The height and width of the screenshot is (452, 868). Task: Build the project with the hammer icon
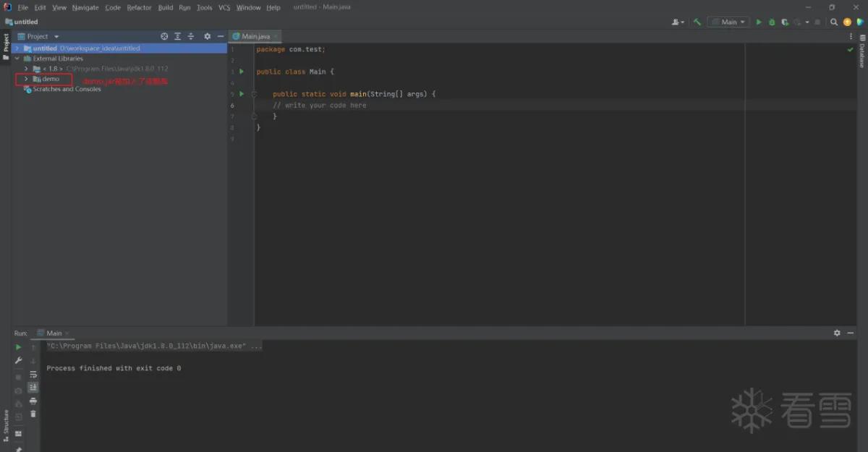(x=697, y=22)
